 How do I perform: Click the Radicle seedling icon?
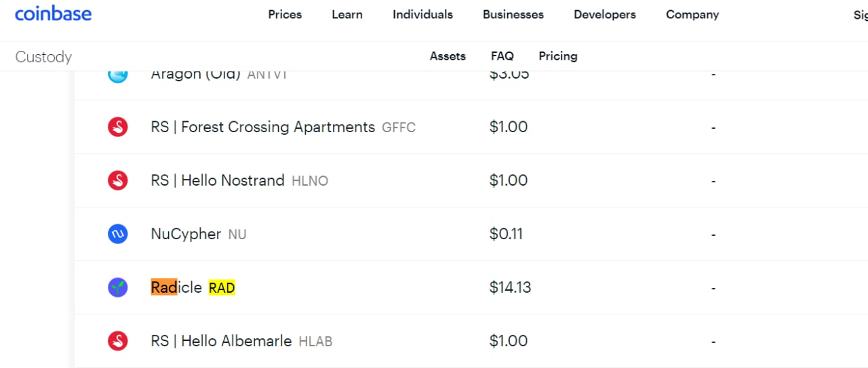point(118,287)
